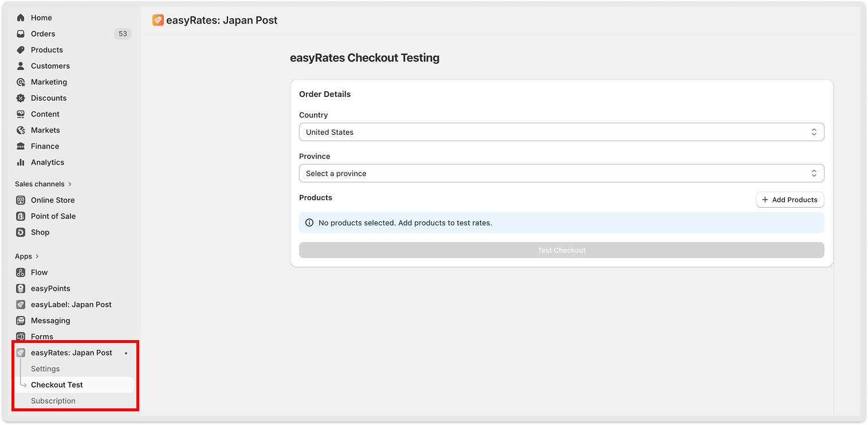Image resolution: width=868 pixels, height=425 pixels.
Task: Click the No products selected message
Action: click(x=405, y=223)
